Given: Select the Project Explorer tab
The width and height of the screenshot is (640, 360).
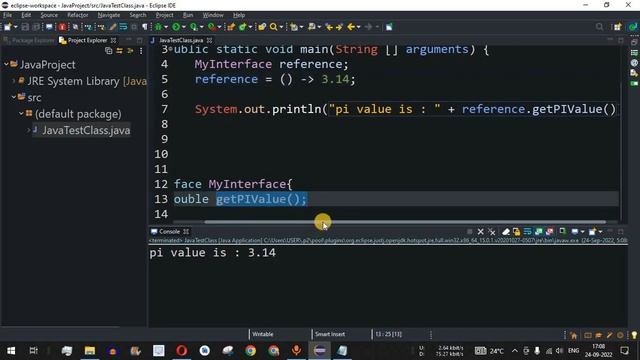Looking at the screenshot, I should [x=87, y=40].
